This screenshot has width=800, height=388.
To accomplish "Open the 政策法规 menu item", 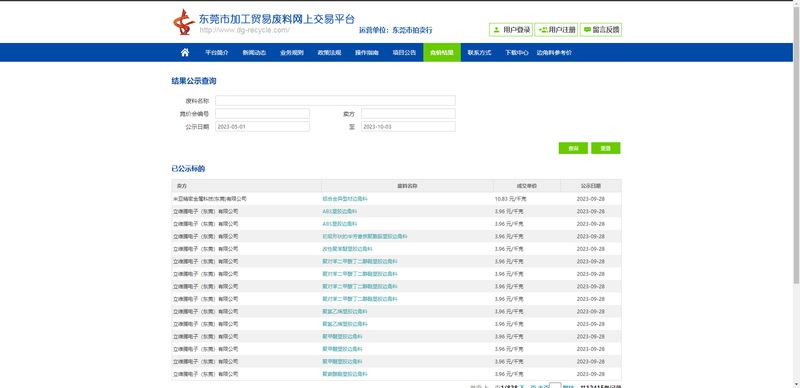I will tap(329, 53).
